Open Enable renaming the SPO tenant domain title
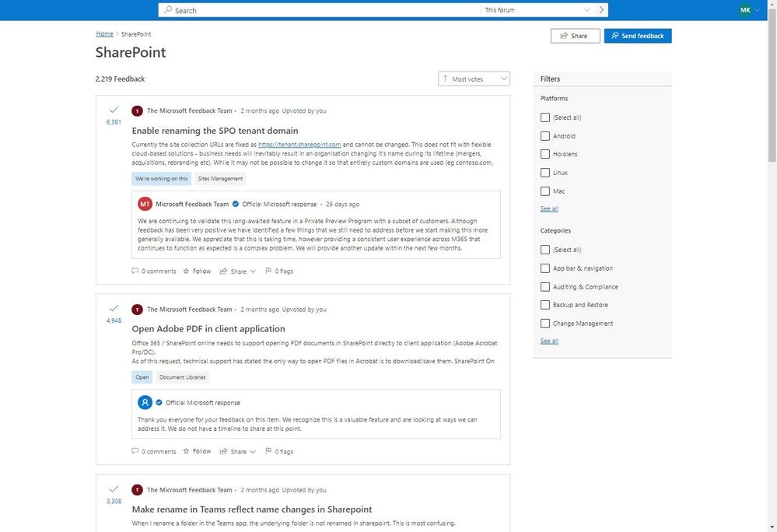This screenshot has width=777, height=532. pos(215,131)
